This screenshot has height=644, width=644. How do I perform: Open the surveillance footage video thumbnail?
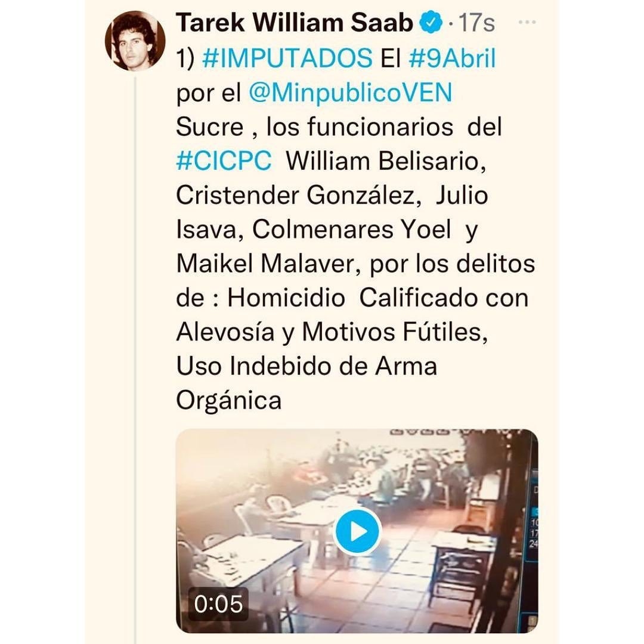(x=357, y=531)
